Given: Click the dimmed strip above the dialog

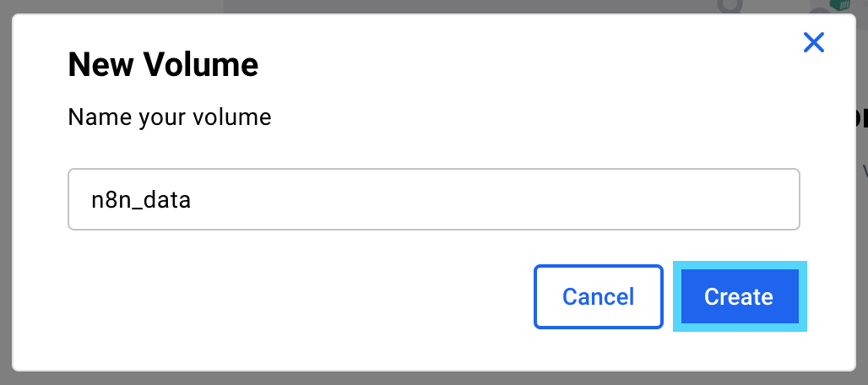Looking at the screenshot, I should pos(422,6).
